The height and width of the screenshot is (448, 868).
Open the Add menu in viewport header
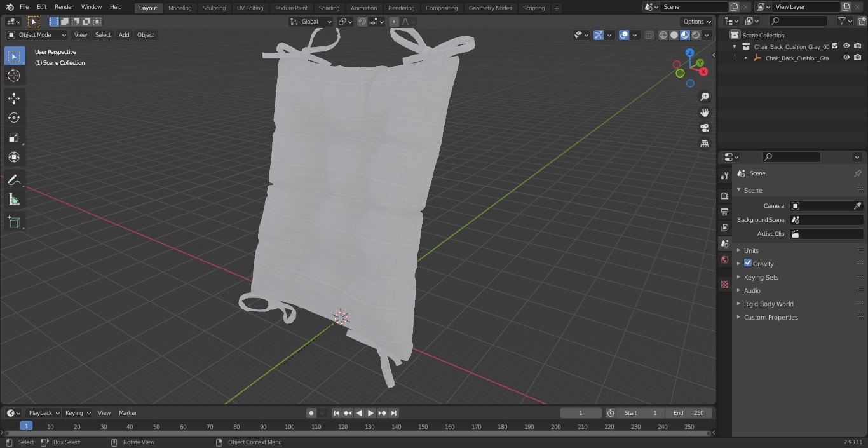(x=124, y=35)
